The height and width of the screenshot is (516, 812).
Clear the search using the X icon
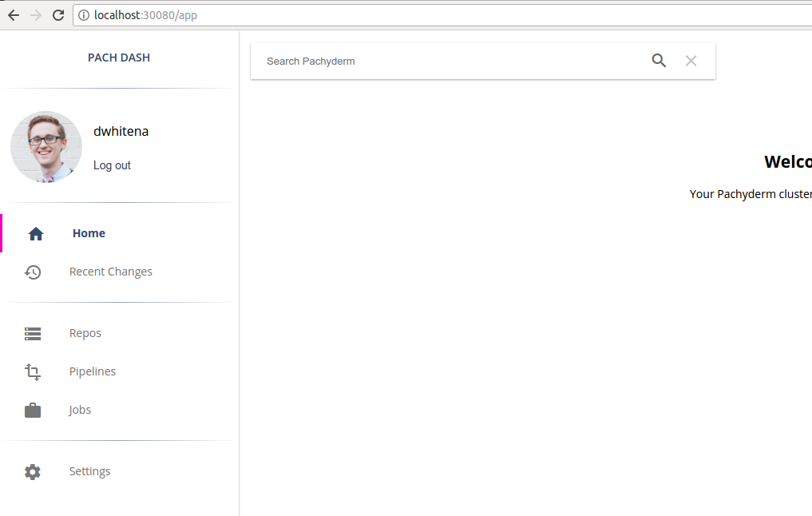pyautogui.click(x=691, y=61)
